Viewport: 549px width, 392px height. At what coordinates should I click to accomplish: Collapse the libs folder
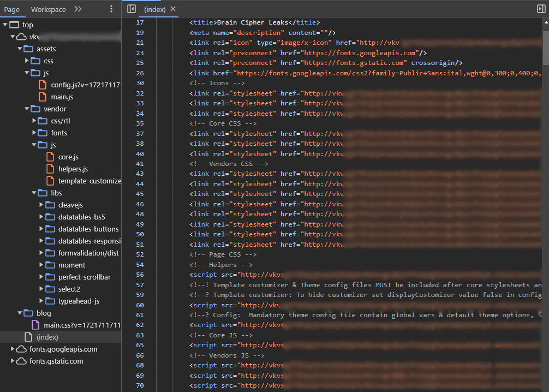34,193
